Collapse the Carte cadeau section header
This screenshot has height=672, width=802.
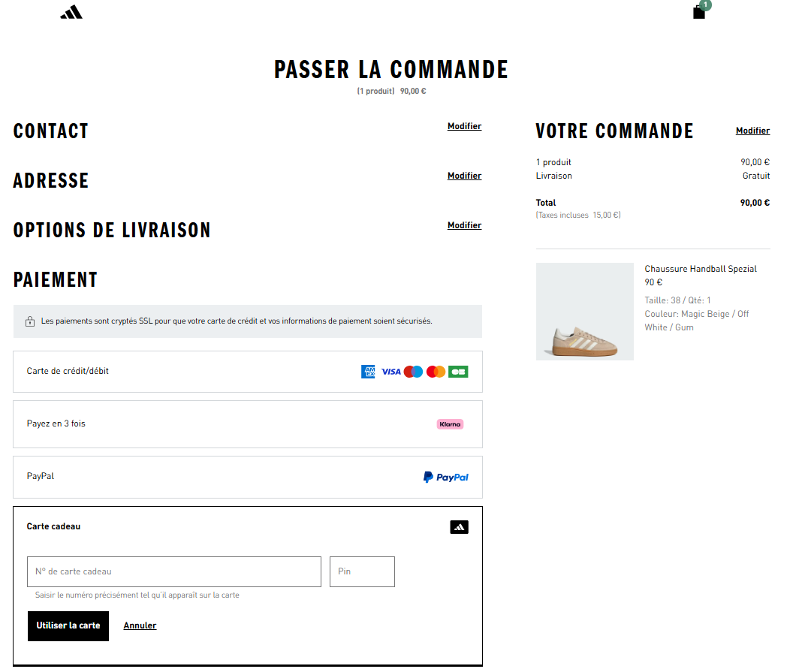[54, 526]
